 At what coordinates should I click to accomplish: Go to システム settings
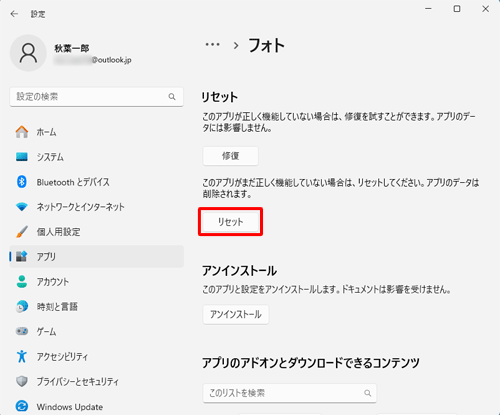(97, 157)
